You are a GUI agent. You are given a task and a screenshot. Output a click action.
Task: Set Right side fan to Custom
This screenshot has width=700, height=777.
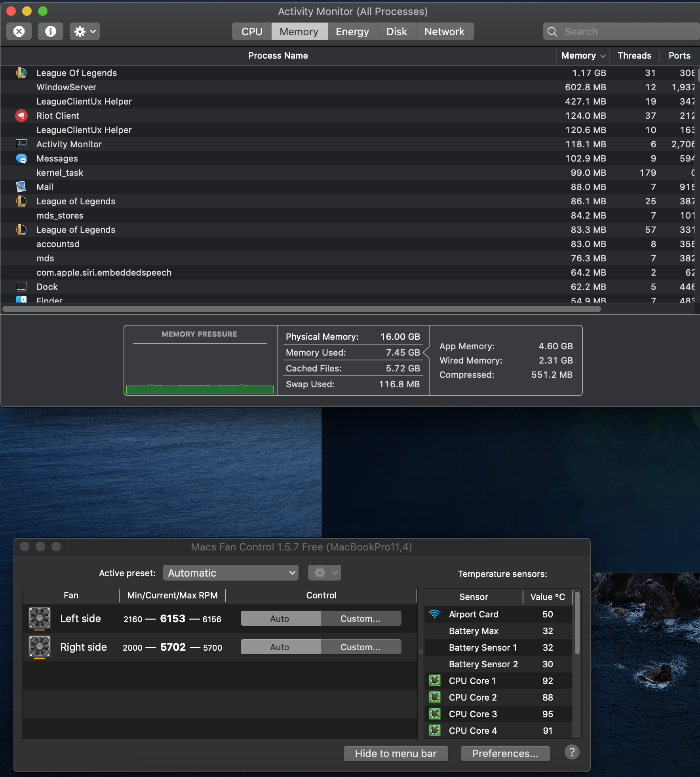coord(361,647)
